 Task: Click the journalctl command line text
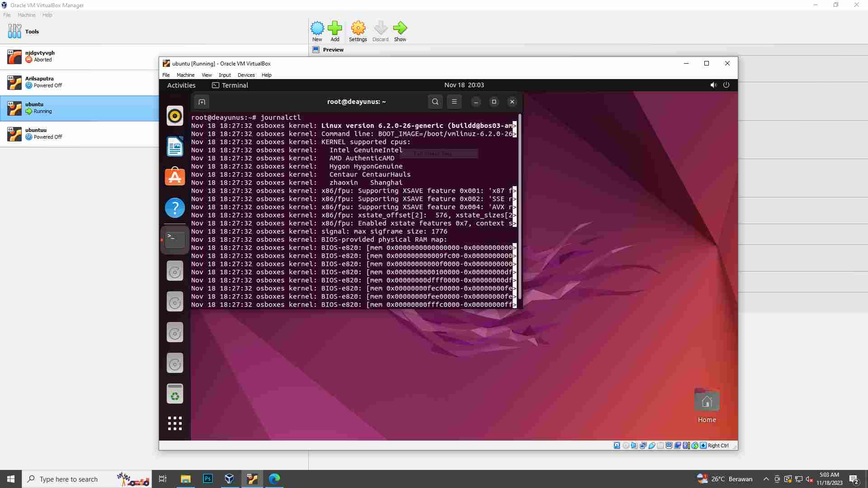(280, 117)
